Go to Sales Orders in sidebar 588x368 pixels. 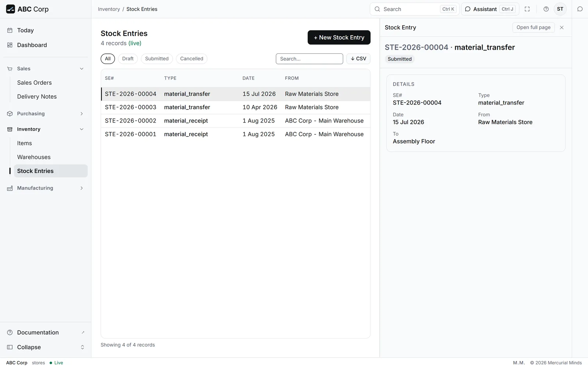tap(35, 83)
